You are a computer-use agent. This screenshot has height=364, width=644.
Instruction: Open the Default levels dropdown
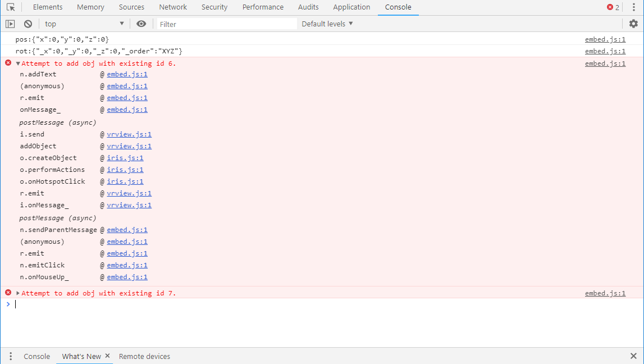327,24
